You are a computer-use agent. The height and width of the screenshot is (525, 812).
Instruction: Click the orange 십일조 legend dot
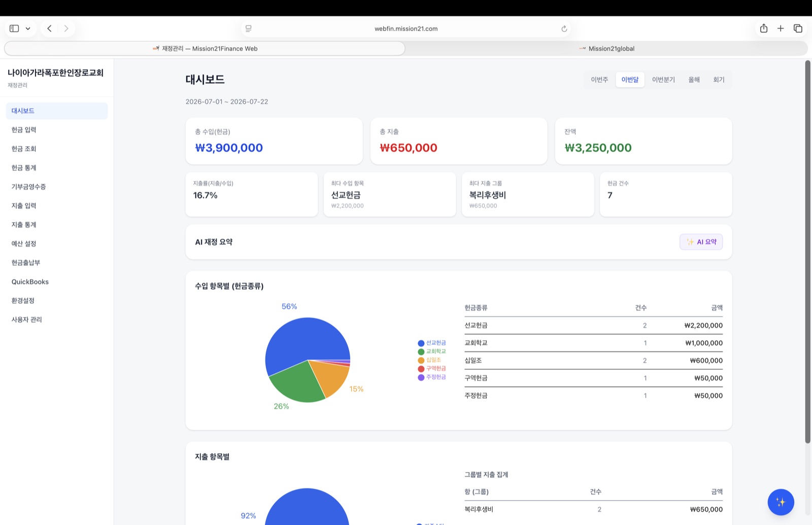(x=421, y=360)
